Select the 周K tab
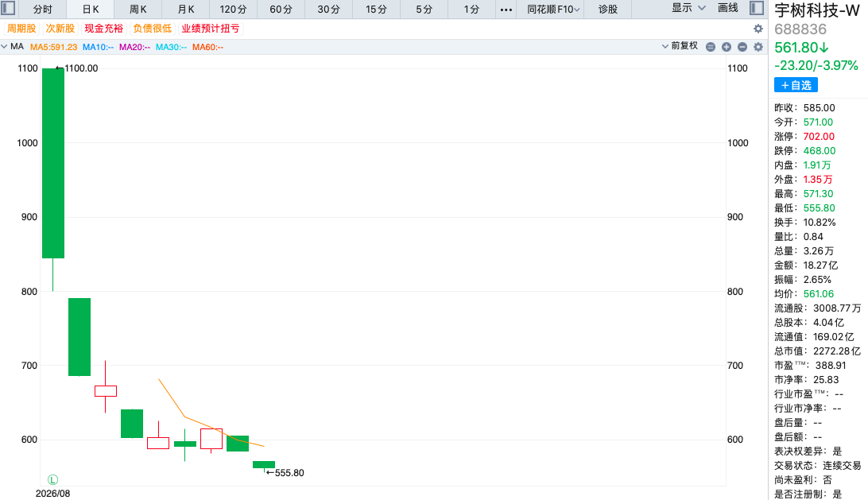The image size is (868, 500). [x=138, y=10]
